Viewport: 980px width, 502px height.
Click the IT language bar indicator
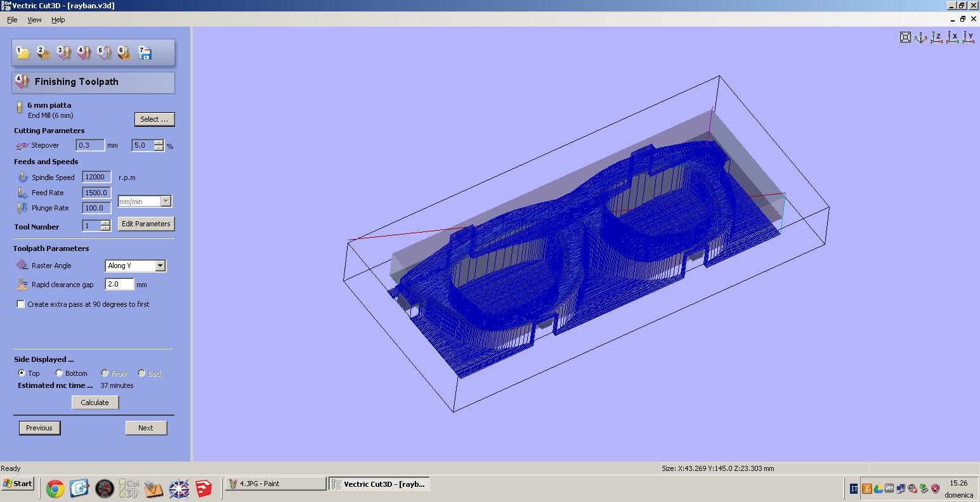coord(854,489)
